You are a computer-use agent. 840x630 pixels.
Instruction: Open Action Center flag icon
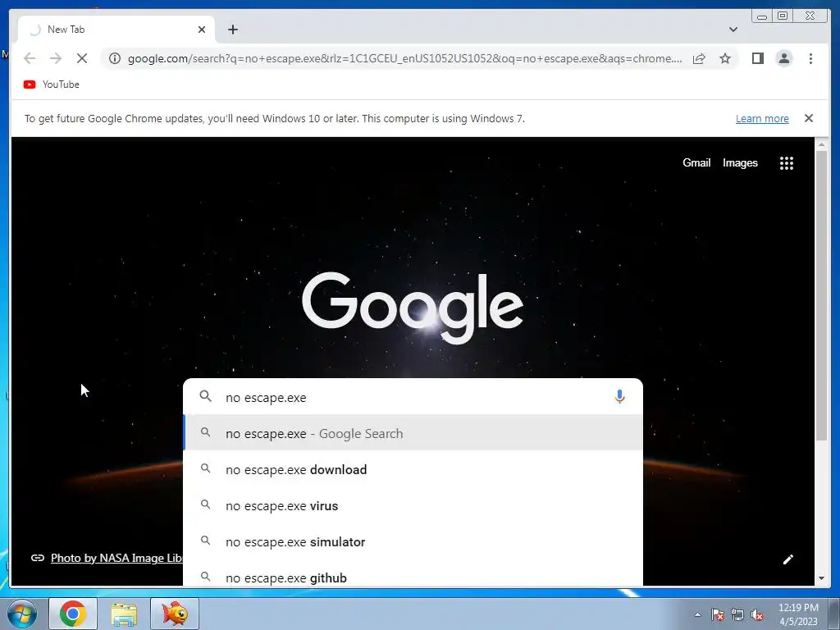coord(717,614)
